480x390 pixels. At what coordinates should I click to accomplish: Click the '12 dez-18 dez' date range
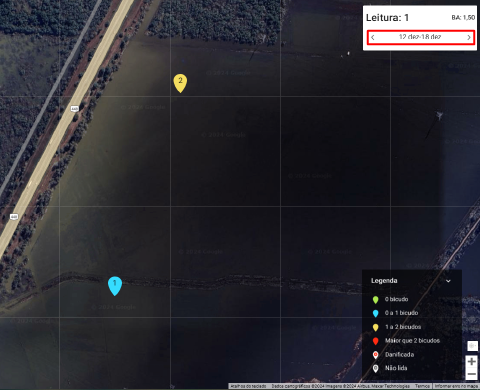pyautogui.click(x=420, y=37)
